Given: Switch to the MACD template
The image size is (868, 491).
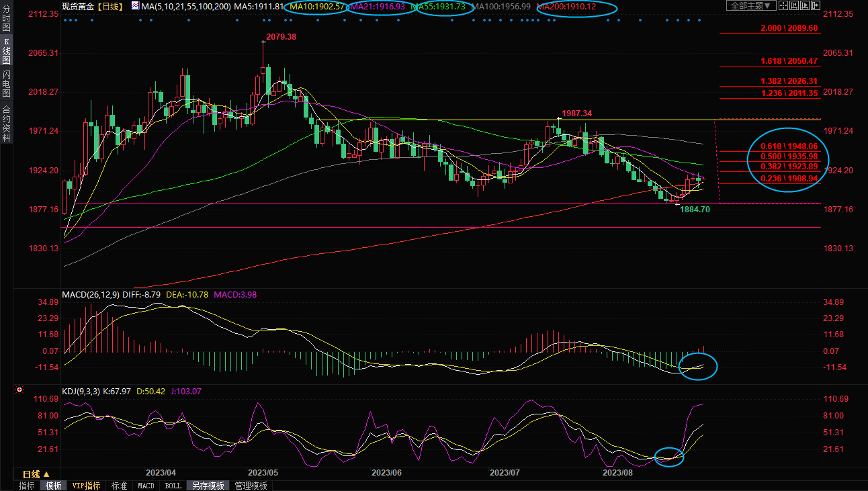Looking at the screenshot, I should coord(146,486).
